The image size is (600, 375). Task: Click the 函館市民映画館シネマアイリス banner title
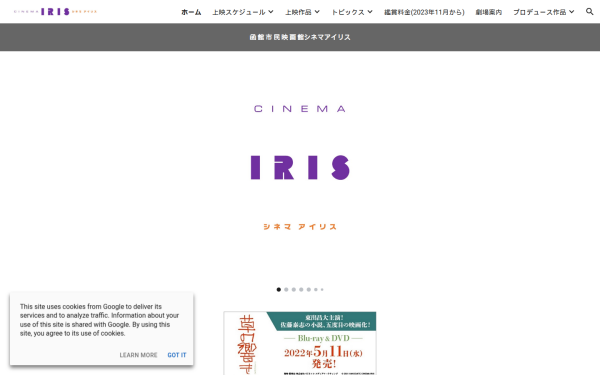click(x=300, y=37)
